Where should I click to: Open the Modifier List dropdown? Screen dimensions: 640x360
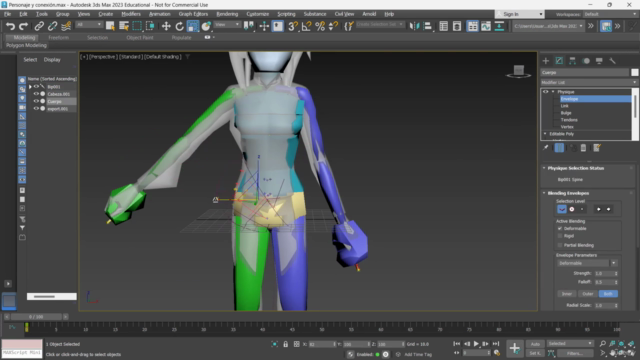coord(589,82)
